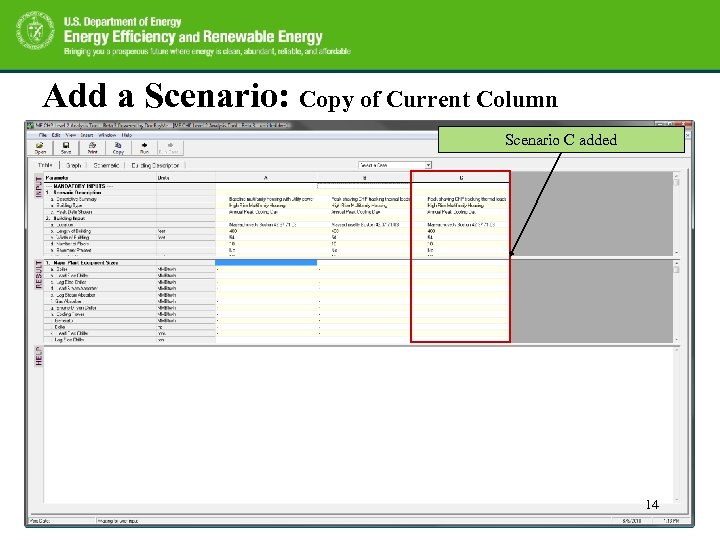The image size is (720, 540).
Task: Click the results table vertical scrollbar
Action: coord(676,301)
